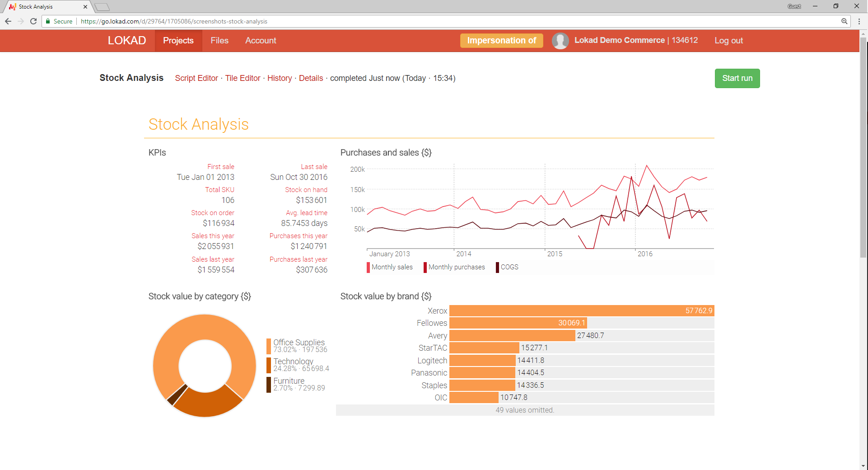Open the Chrome three-dot menu
Image resolution: width=868 pixels, height=470 pixels.
click(859, 21)
